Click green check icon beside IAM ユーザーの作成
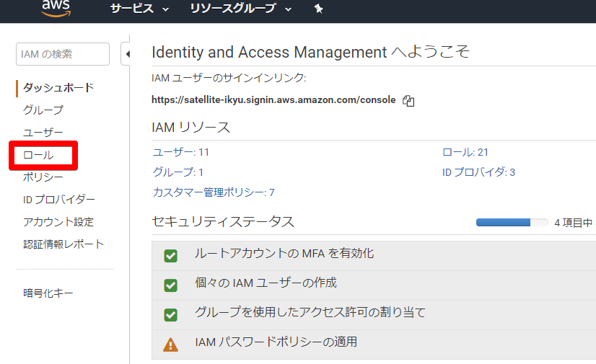Viewport: 596px width, 364px height. pyautogui.click(x=171, y=285)
